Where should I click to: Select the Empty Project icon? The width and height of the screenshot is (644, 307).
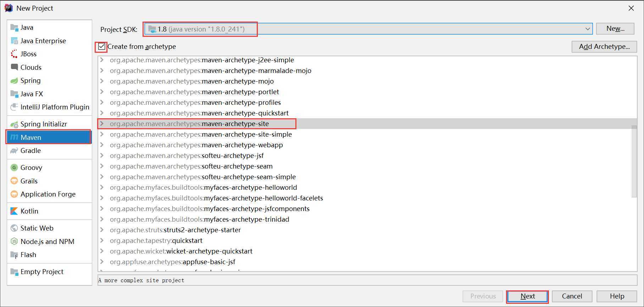(14, 272)
